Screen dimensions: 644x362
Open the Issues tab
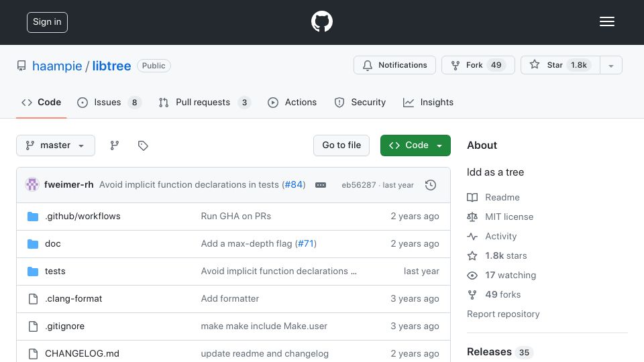(x=109, y=102)
